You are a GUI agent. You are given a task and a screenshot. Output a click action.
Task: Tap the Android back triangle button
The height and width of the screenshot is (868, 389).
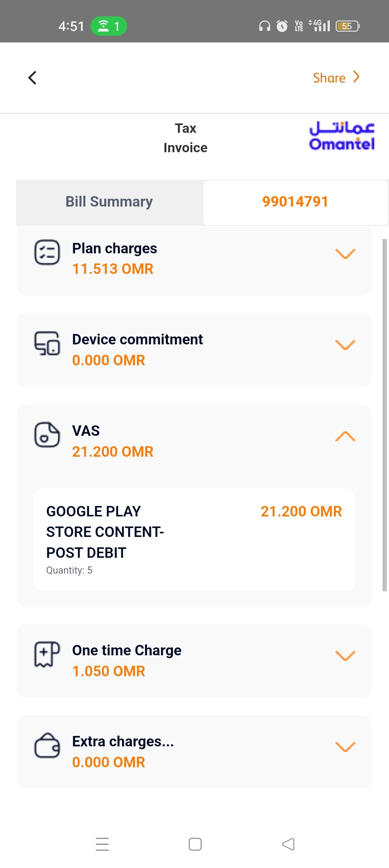(x=288, y=844)
